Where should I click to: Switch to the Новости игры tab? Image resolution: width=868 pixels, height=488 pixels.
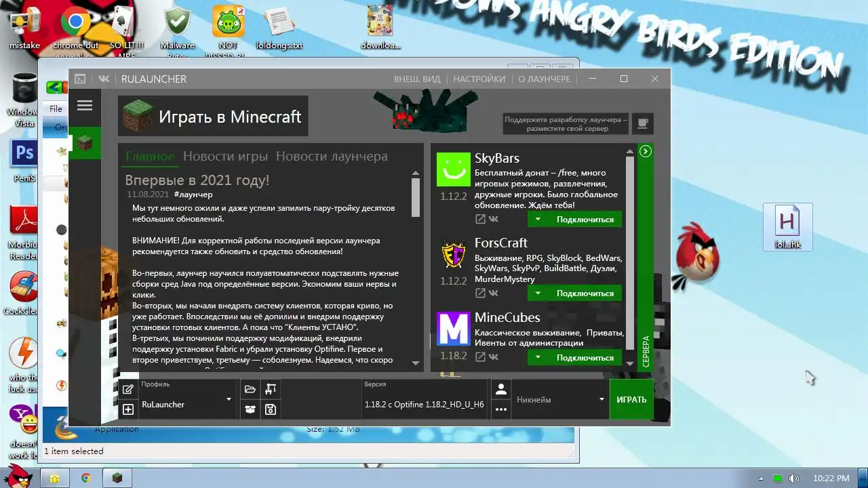coord(225,156)
